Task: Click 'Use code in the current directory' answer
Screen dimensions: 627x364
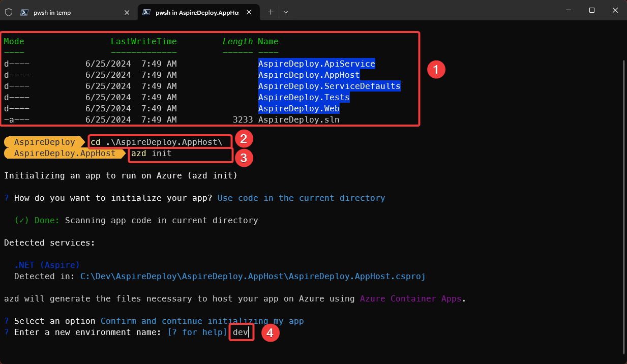Action: point(302,198)
